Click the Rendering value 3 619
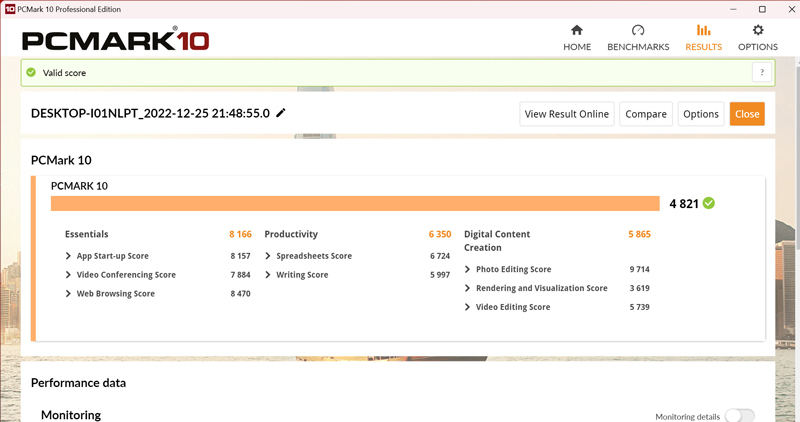This screenshot has width=800, height=422. tap(639, 288)
